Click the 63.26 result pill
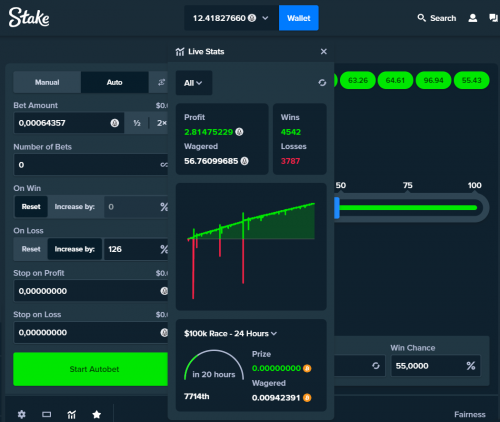The width and height of the screenshot is (500, 422). 358,80
